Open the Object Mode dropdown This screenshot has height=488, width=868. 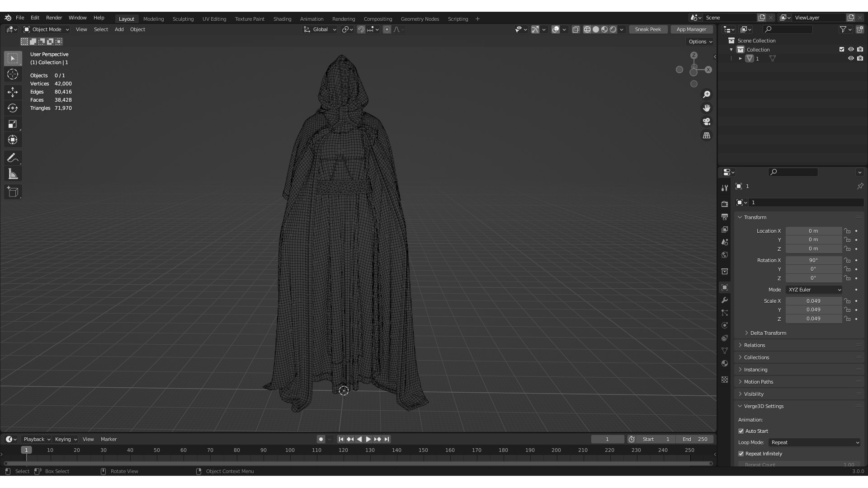[x=47, y=29]
